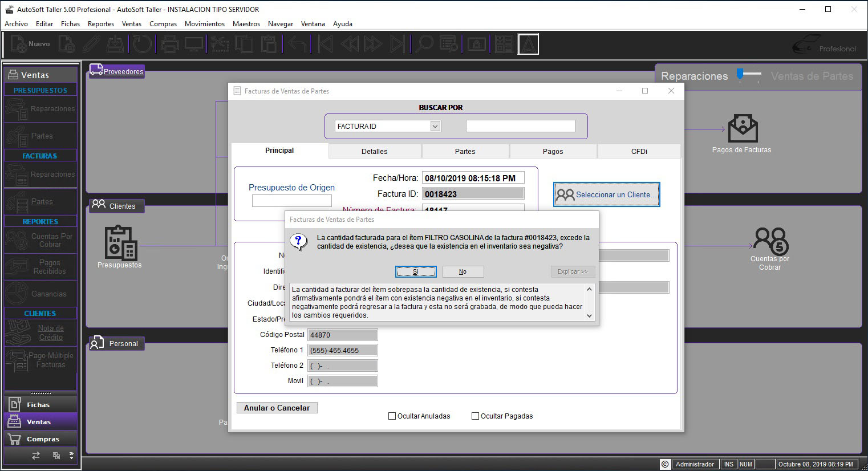Expand sidebar options chevron at bottom

(71, 455)
